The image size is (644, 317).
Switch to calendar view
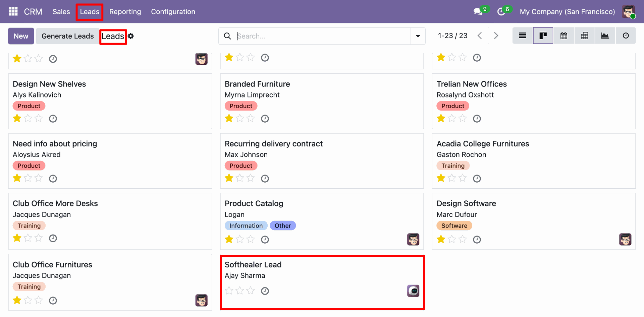tap(564, 36)
